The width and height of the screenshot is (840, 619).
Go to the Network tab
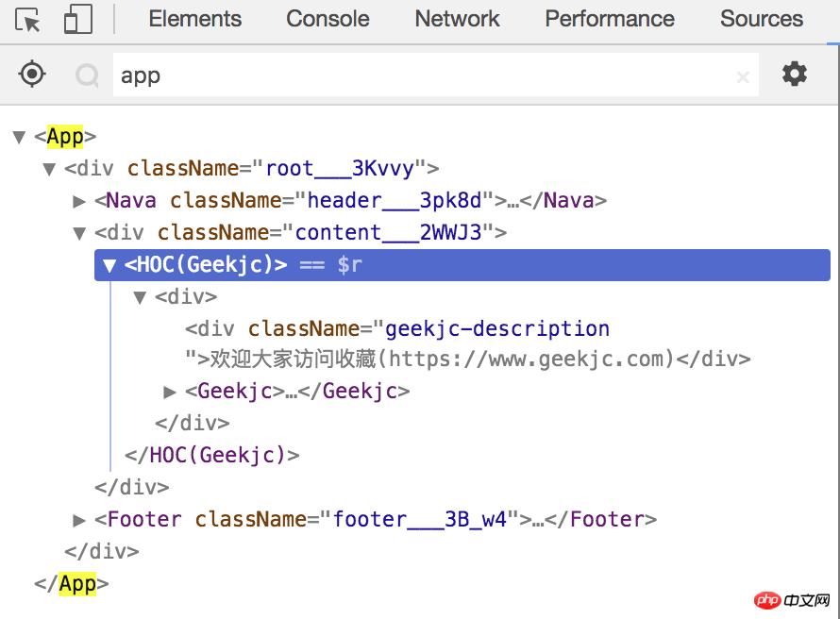click(x=457, y=19)
